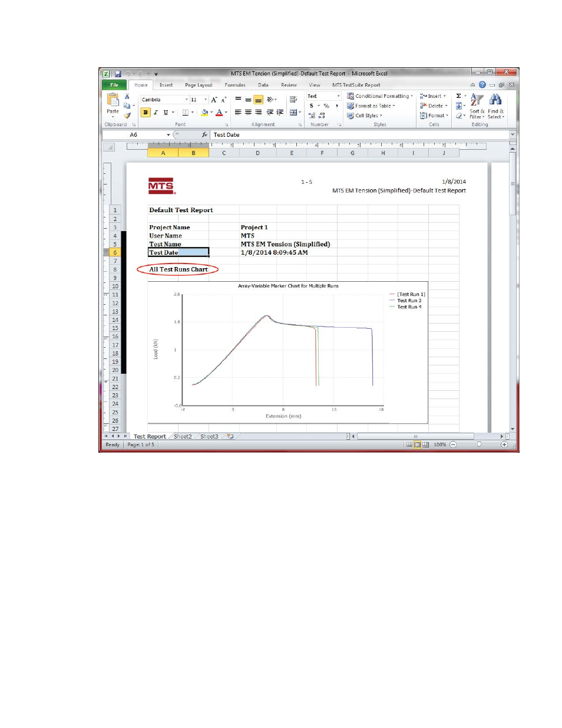Apply Fill Color bucket icon
Viewport: 562px width, 728px height.
click(204, 112)
